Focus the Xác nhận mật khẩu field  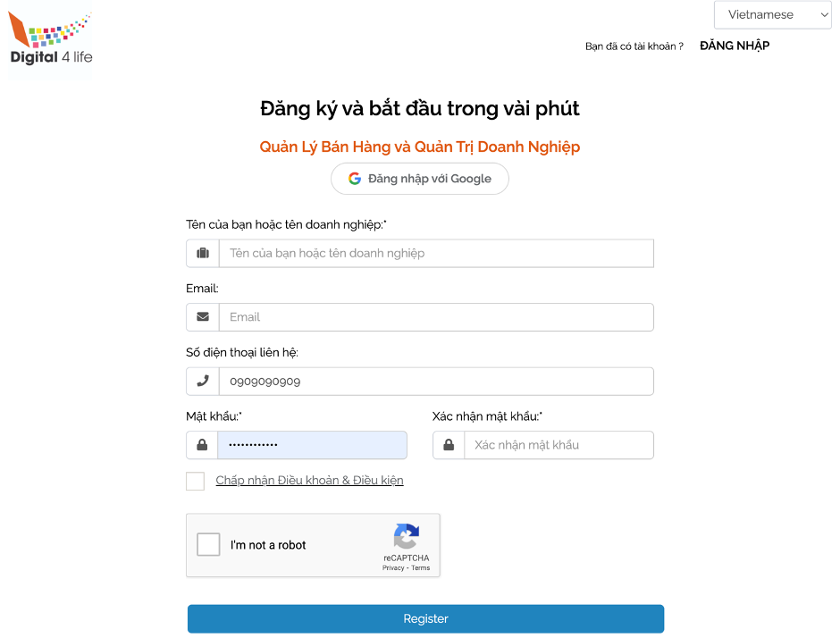(559, 445)
